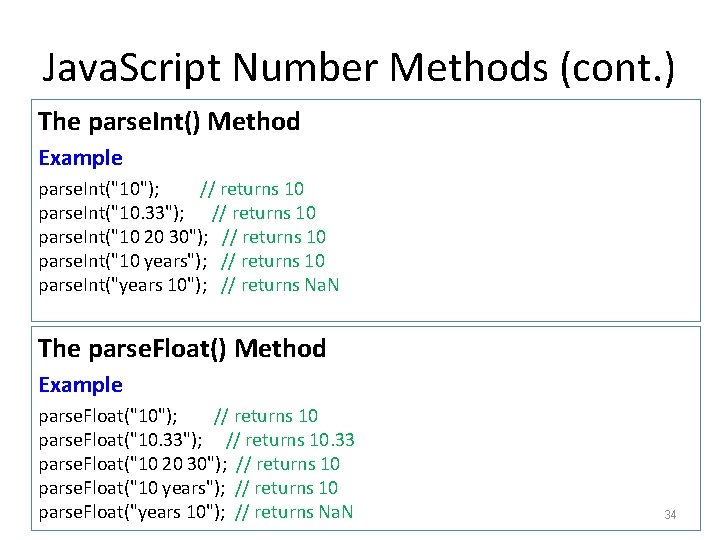Click the slide title "JavaScript Number Methods (cont.)"
This screenshot has width=720, height=540.
[x=359, y=67]
